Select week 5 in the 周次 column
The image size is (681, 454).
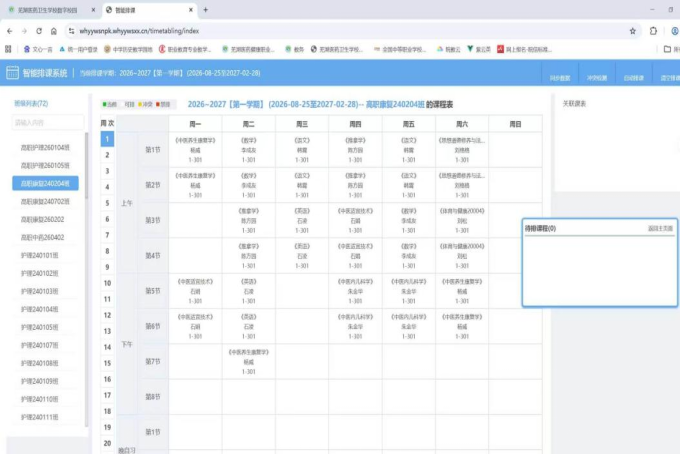click(x=107, y=203)
